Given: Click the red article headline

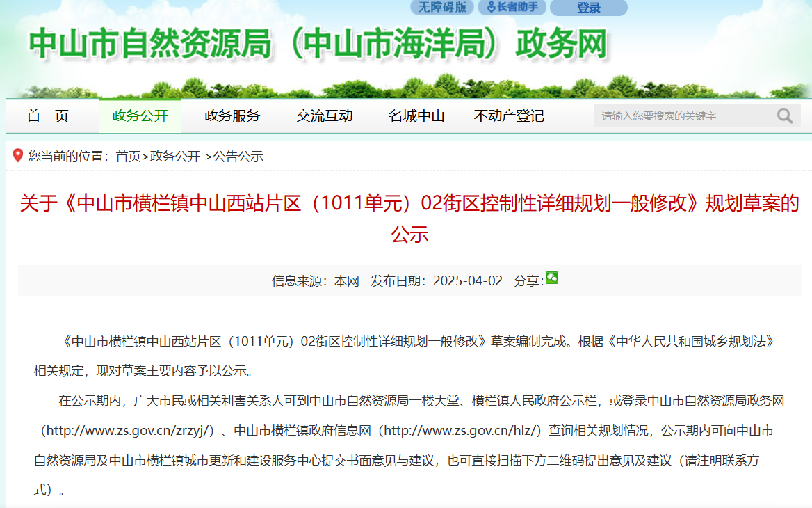Looking at the screenshot, I should [x=409, y=219].
